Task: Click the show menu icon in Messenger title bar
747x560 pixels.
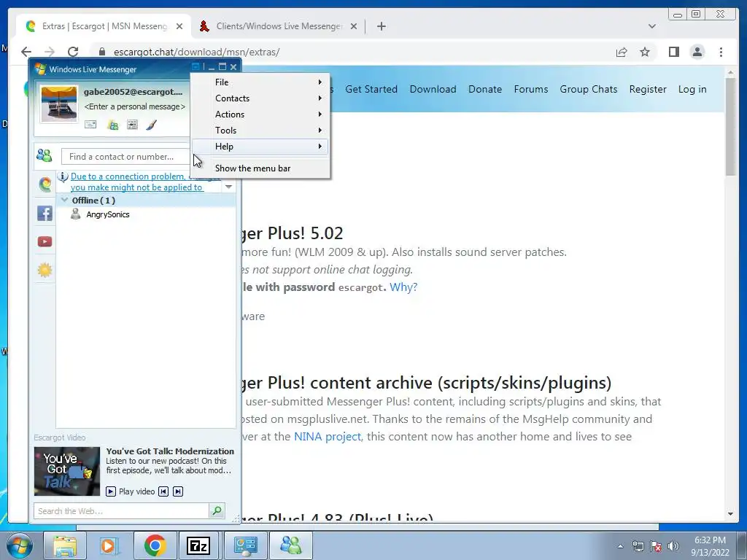Action: 196,66
